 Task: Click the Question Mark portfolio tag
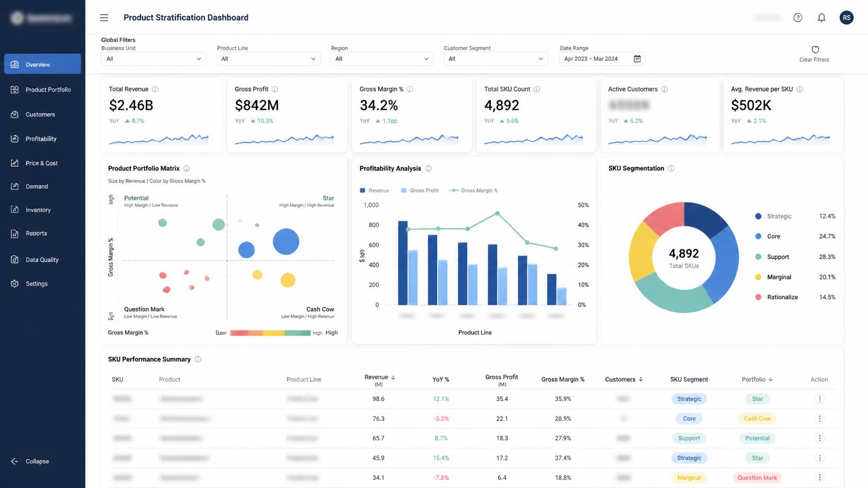point(757,478)
